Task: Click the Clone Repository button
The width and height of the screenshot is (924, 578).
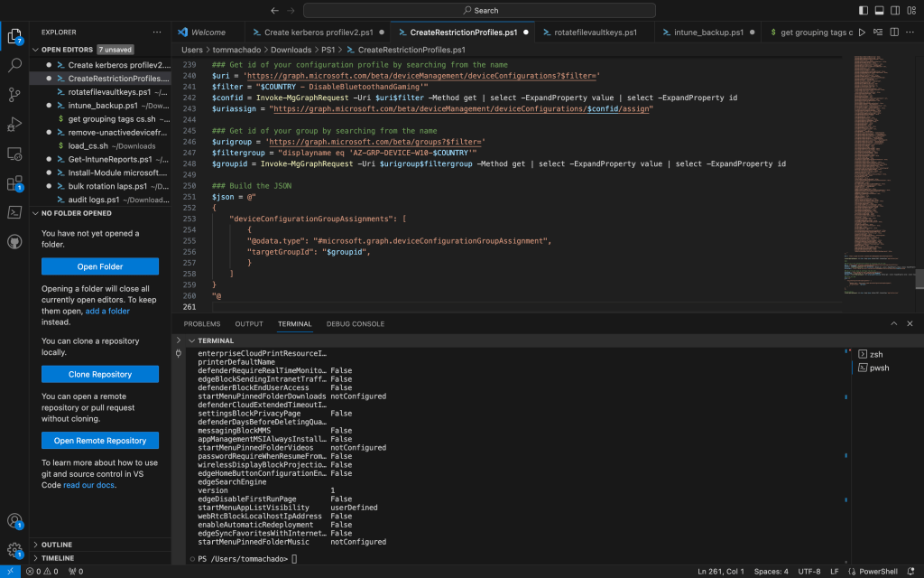Action: [99, 374]
